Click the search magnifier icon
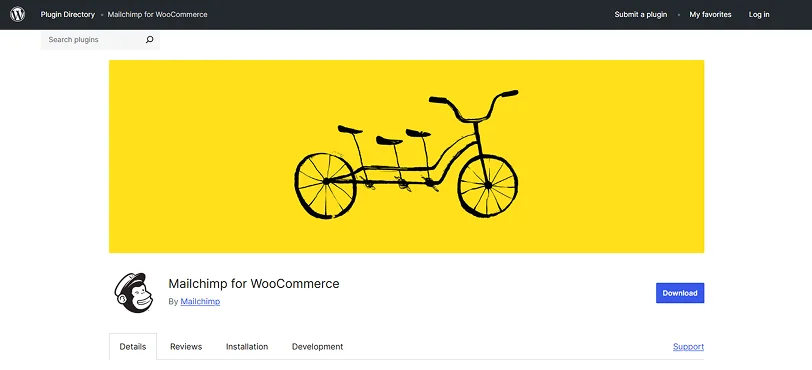Screen dimensions: 812x370 coord(150,39)
